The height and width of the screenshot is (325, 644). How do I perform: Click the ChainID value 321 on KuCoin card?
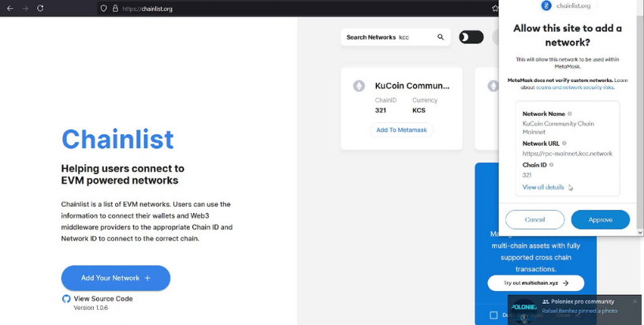[x=380, y=110]
